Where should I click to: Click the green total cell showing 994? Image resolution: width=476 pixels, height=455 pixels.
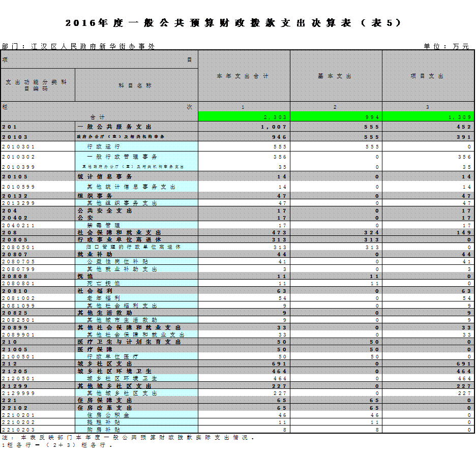pyautogui.click(x=336, y=117)
